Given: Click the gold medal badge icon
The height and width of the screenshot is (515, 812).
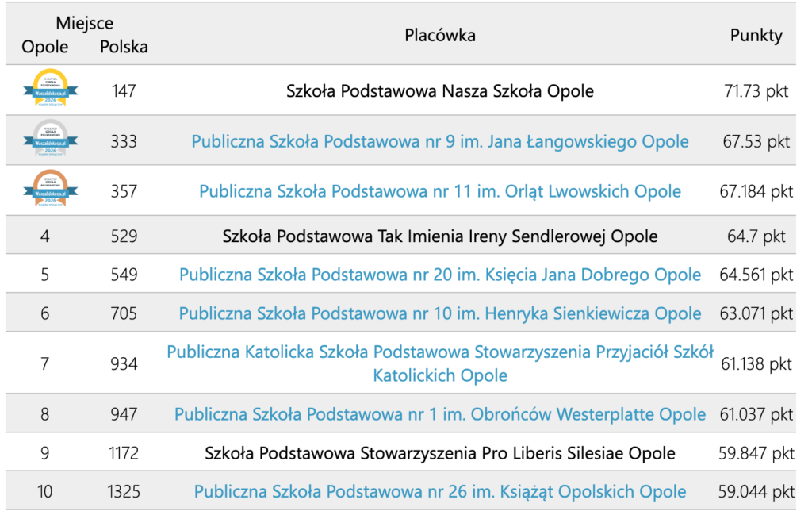Looking at the screenshot, I should click(50, 90).
